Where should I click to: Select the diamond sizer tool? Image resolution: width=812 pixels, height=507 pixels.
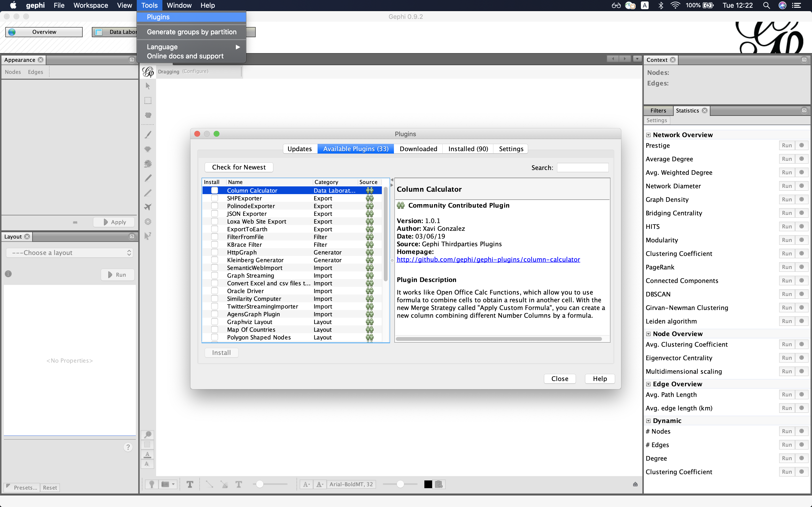[x=148, y=149]
